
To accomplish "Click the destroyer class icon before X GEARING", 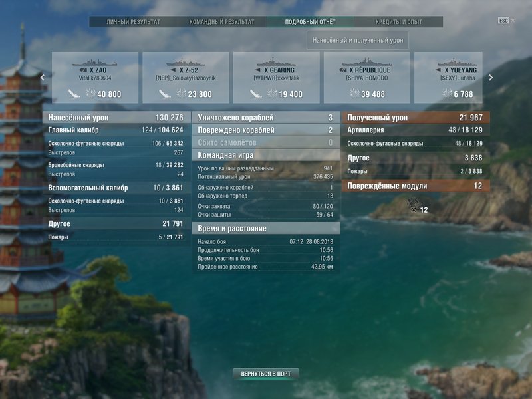I will tap(258, 70).
